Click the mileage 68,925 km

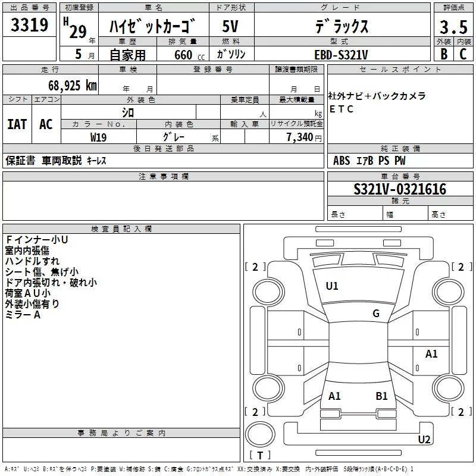click(73, 86)
